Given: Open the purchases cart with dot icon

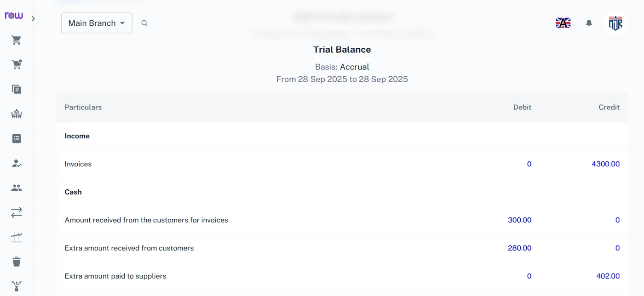Looking at the screenshot, I should tap(17, 65).
